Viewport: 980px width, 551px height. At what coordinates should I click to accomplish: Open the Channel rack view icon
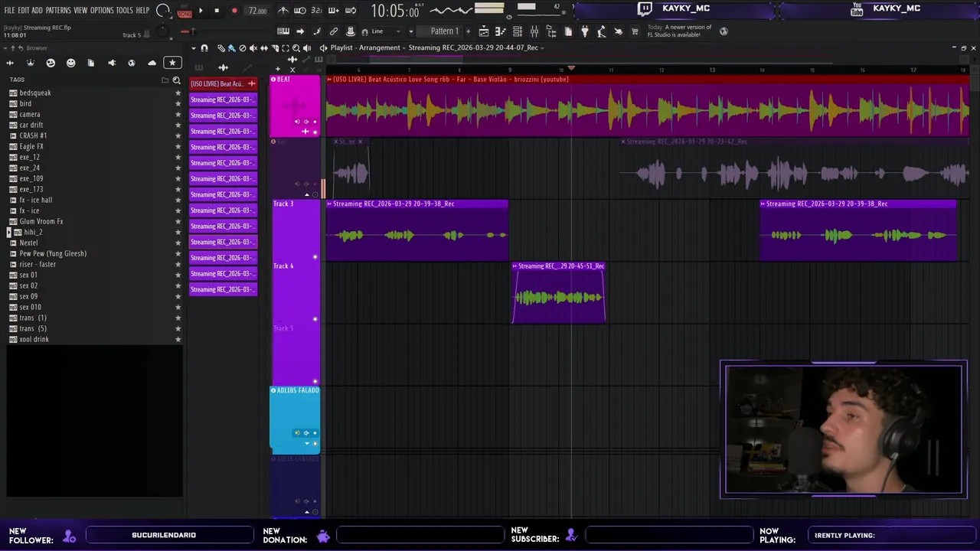(518, 31)
